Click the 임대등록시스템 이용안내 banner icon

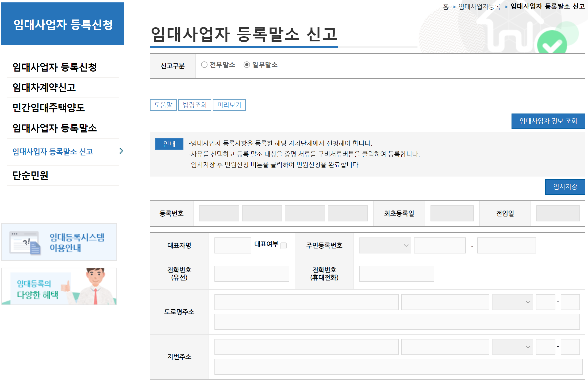pyautogui.click(x=25, y=243)
